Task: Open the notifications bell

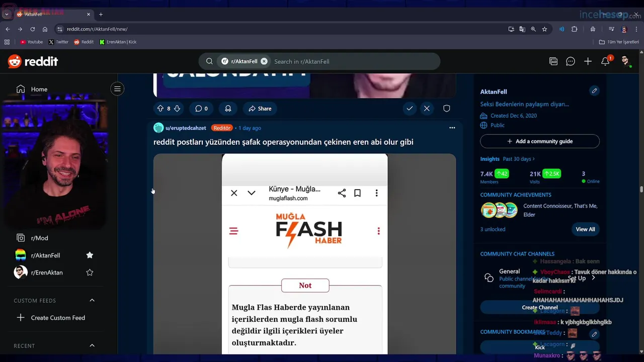Action: [605, 61]
